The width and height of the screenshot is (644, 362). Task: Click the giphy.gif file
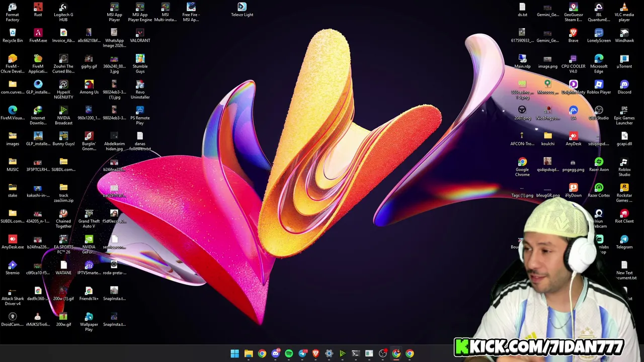click(x=89, y=61)
